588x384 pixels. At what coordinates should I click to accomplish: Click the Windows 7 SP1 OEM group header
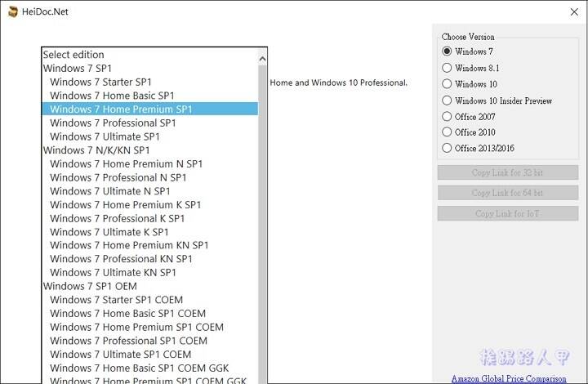coord(150,286)
